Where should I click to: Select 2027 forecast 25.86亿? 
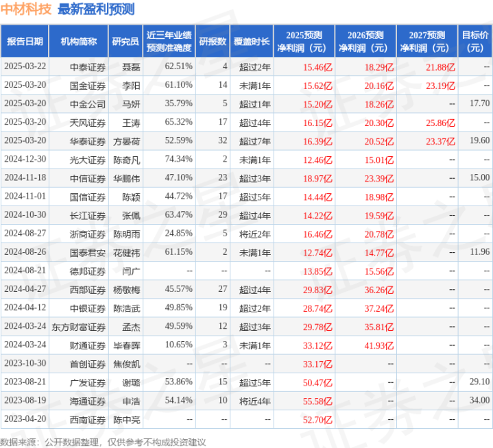tap(440, 123)
